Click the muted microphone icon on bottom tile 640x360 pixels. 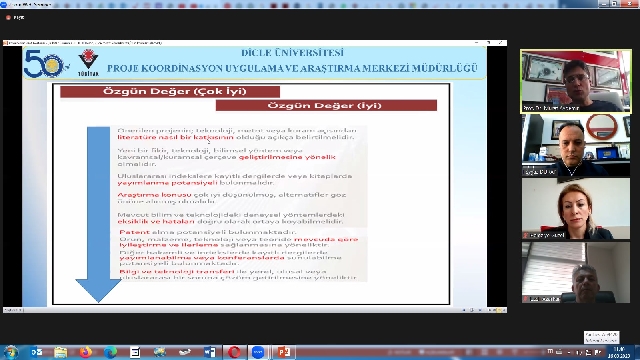pos(526,299)
